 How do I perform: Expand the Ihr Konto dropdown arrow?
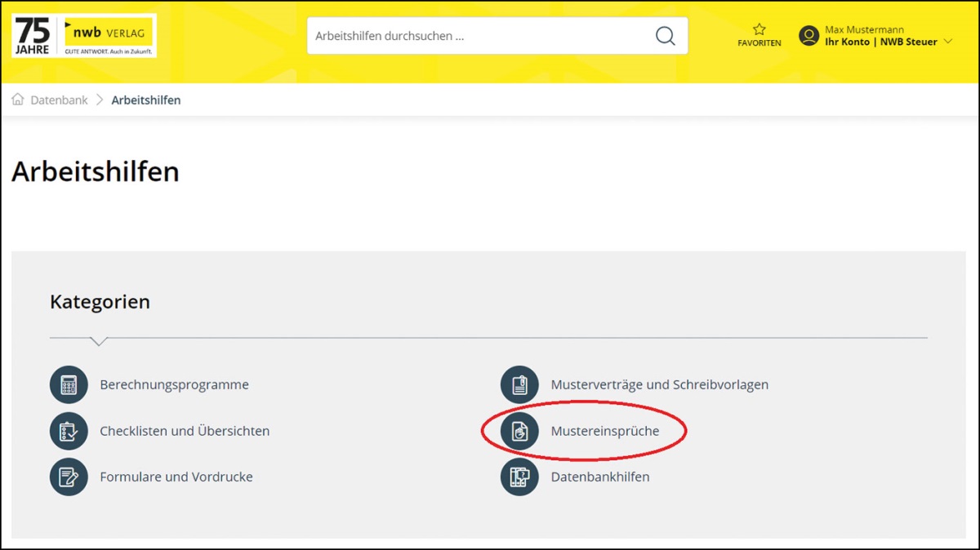pyautogui.click(x=948, y=42)
